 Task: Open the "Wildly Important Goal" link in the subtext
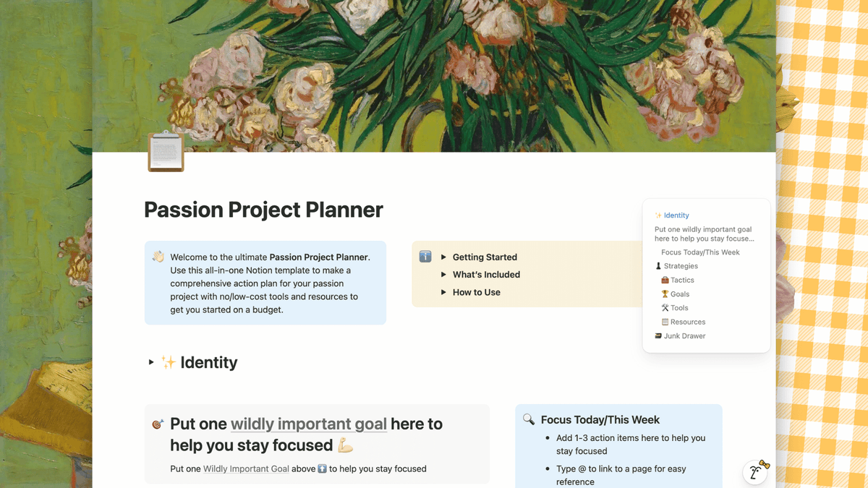[x=246, y=468]
